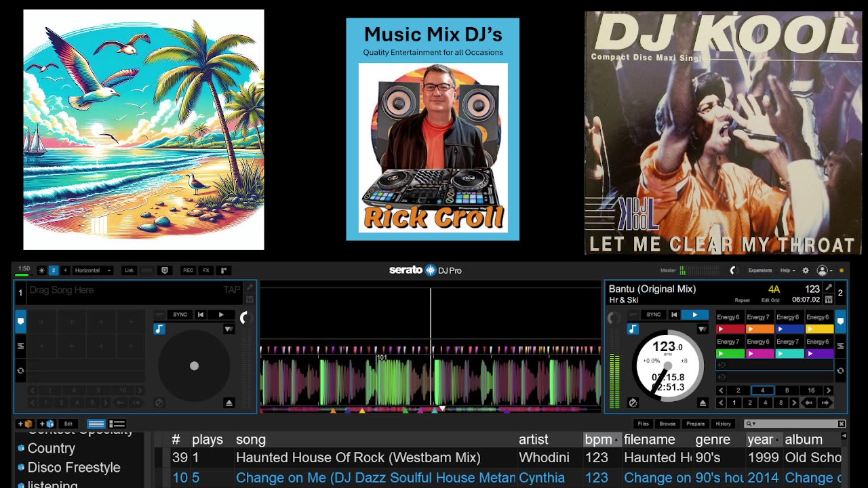Open the quantize shield icon in top bar
The image size is (868, 488).
tap(164, 270)
